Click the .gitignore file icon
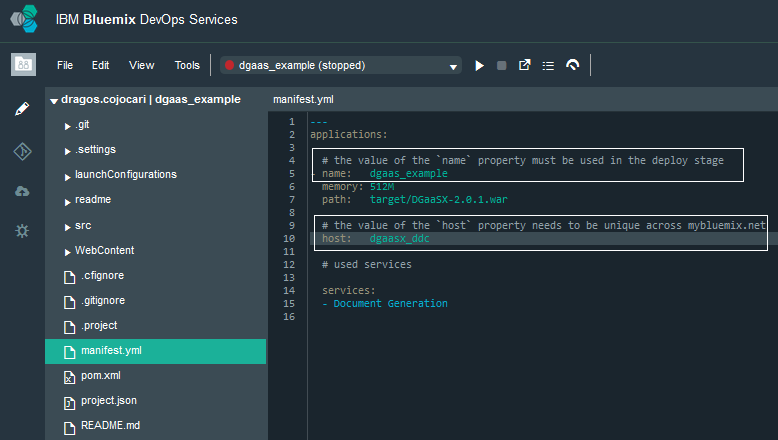Image resolution: width=778 pixels, height=440 pixels. coord(69,302)
